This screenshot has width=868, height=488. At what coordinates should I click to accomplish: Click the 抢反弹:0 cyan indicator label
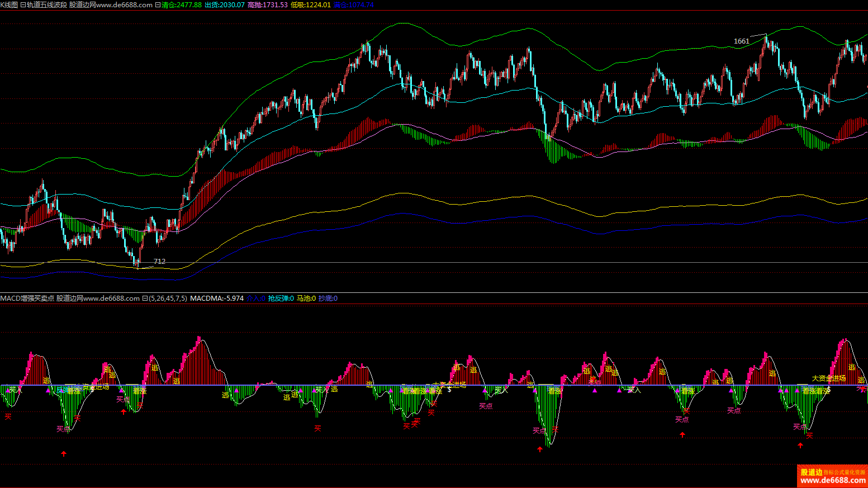pos(281,299)
